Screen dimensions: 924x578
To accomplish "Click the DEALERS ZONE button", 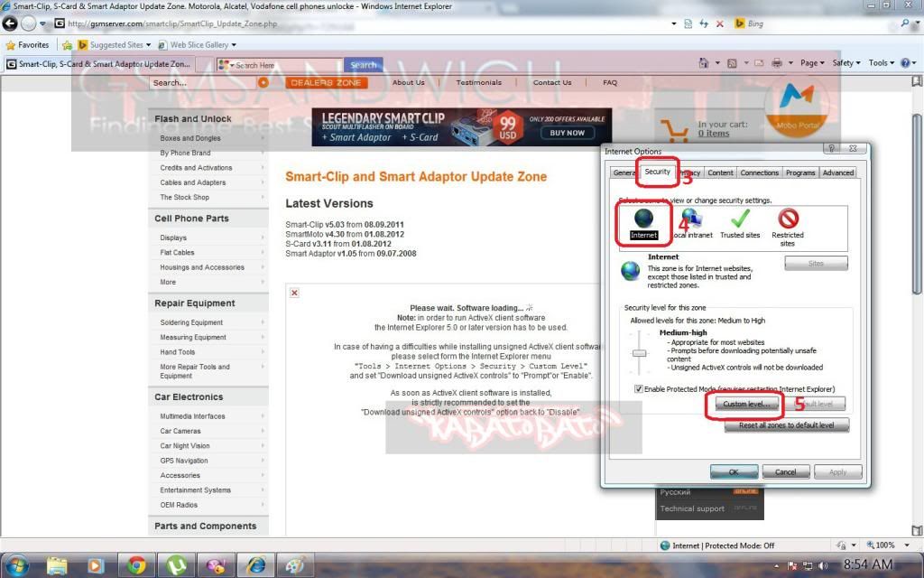I will (327, 82).
